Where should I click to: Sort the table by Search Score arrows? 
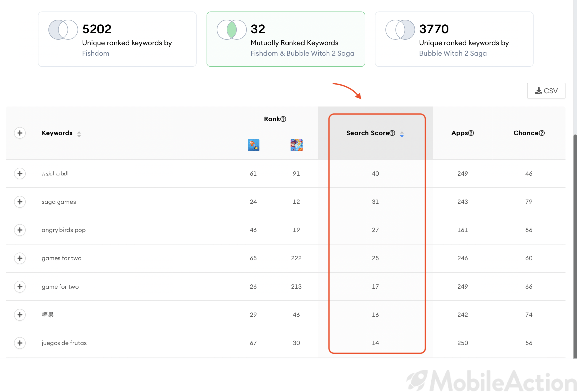[x=402, y=134]
